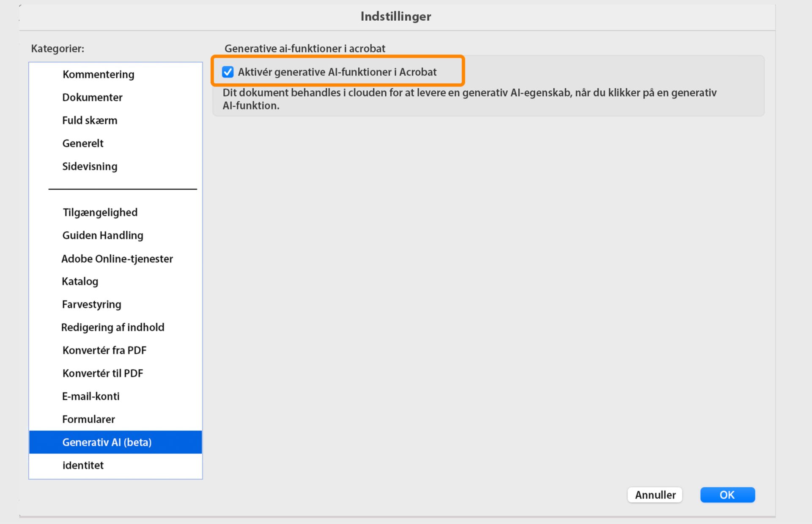Click the OK button
Viewport: 812px width, 524px height.
point(727,495)
